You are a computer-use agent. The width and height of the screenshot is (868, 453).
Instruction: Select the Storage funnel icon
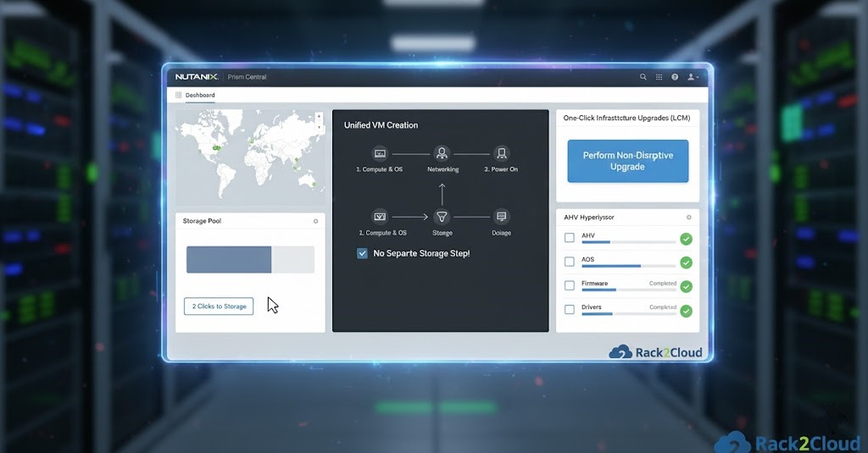[x=442, y=217]
